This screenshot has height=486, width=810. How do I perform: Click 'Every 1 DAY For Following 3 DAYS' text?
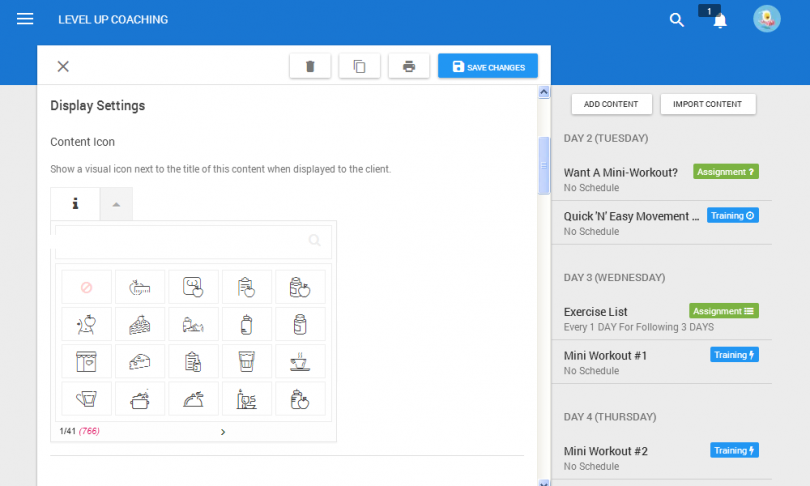(x=638, y=327)
